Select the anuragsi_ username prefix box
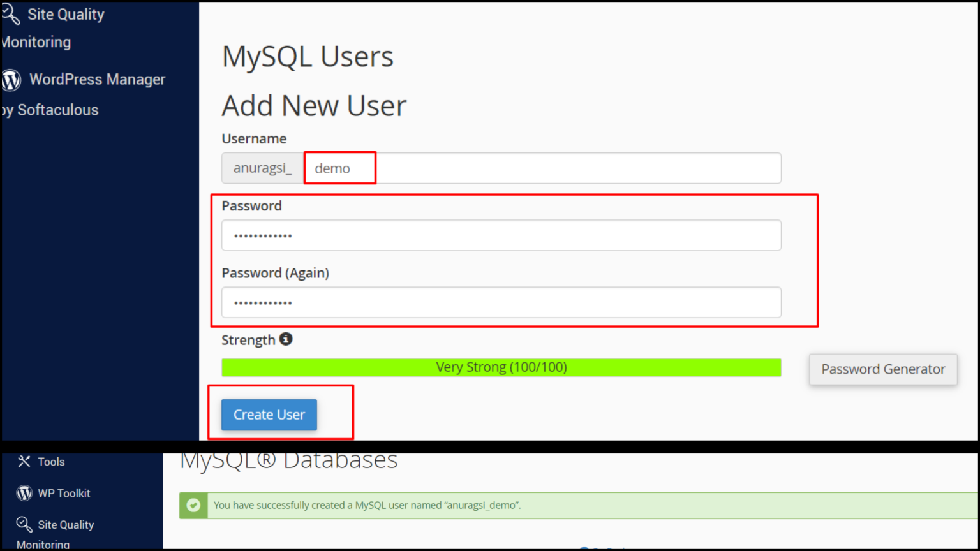This screenshot has height=551, width=980. pyautogui.click(x=262, y=168)
